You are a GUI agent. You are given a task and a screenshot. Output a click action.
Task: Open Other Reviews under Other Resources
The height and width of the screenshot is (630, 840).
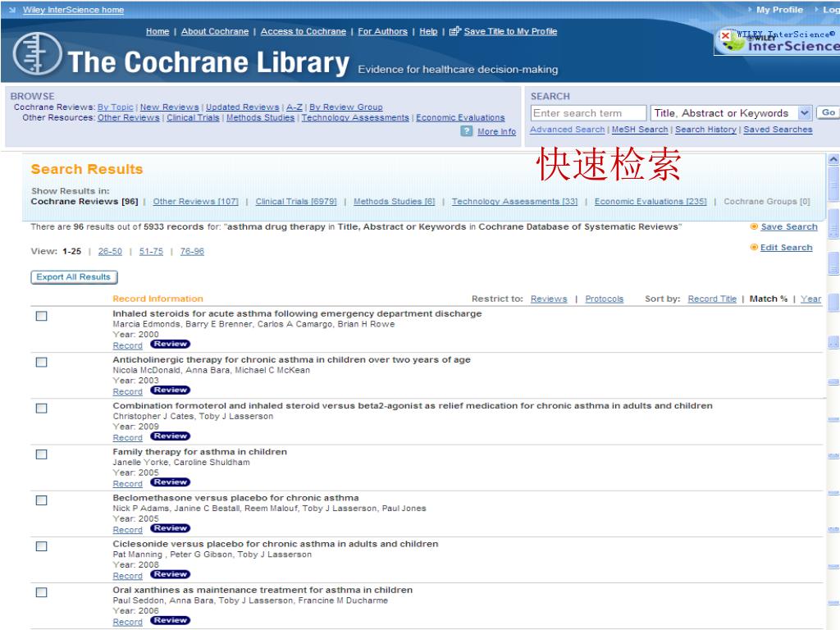(x=129, y=118)
